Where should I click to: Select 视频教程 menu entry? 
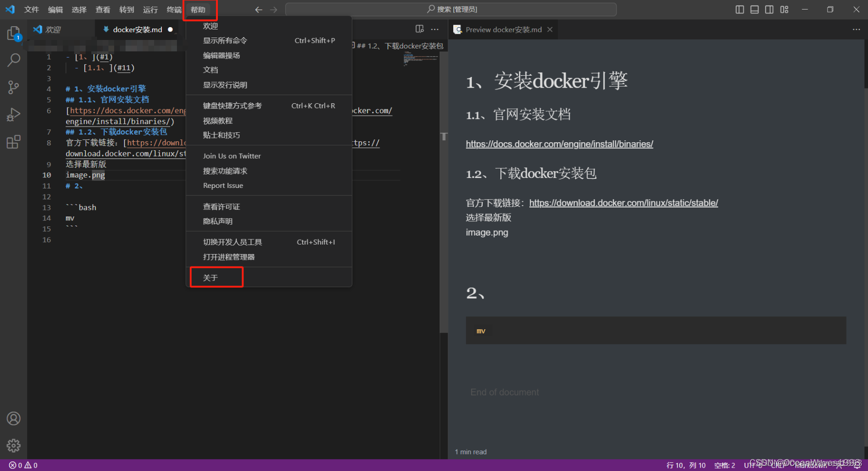(269, 120)
